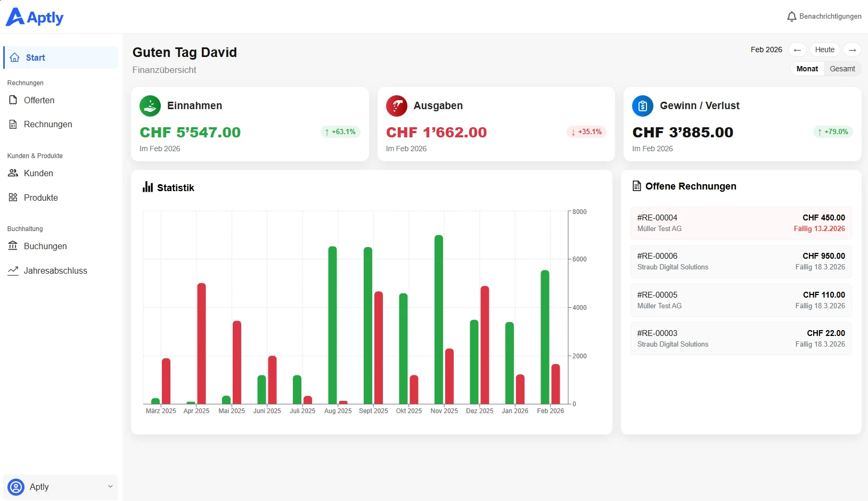Click the red Apr 2025 bar
The height and width of the screenshot is (501, 868).
pyautogui.click(x=201, y=343)
